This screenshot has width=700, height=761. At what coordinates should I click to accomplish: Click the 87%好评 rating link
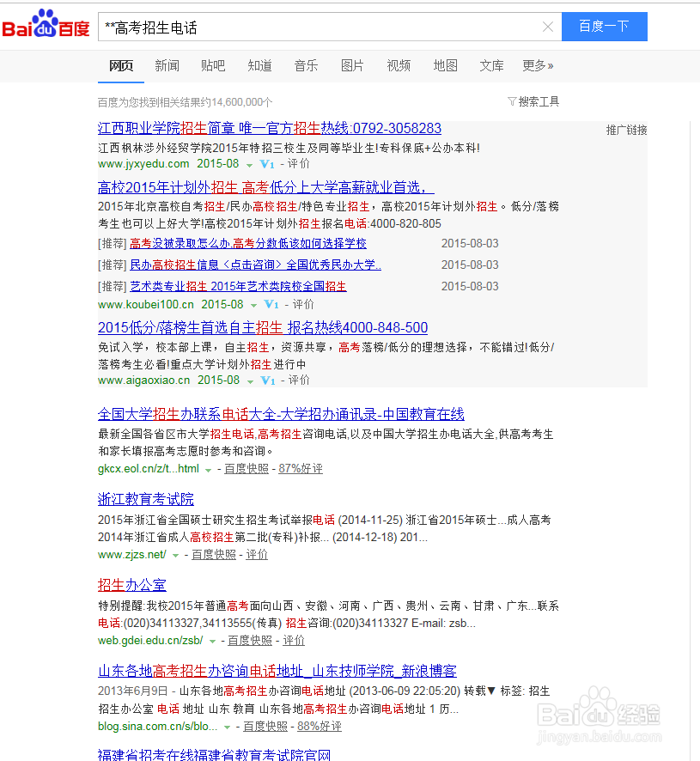[x=301, y=468]
